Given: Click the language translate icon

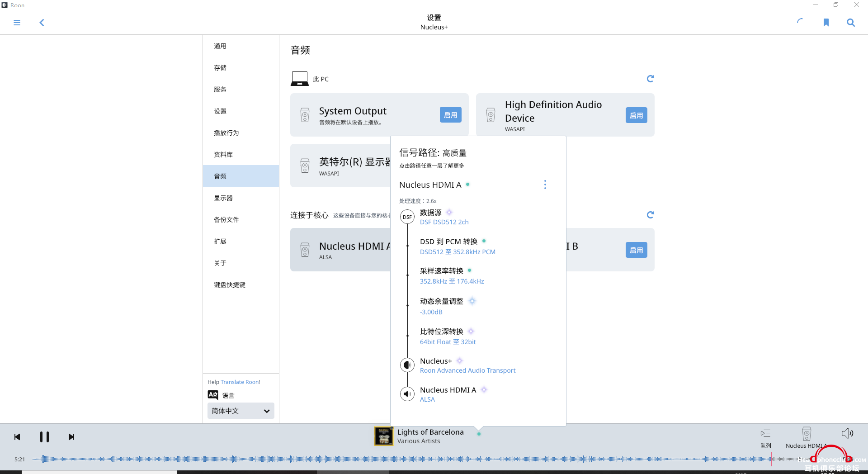Looking at the screenshot, I should pos(213,395).
